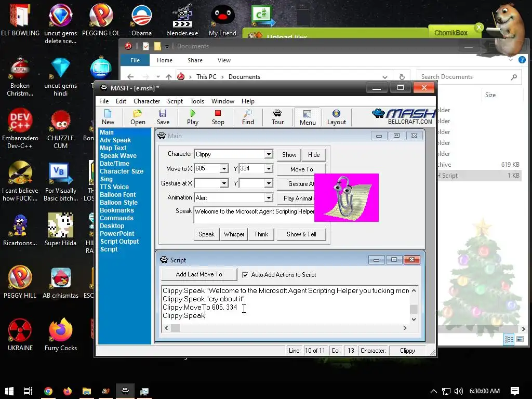This screenshot has width=532, height=399.
Task: Select the My Friend Pingu desktop icon
Action: [x=222, y=19]
